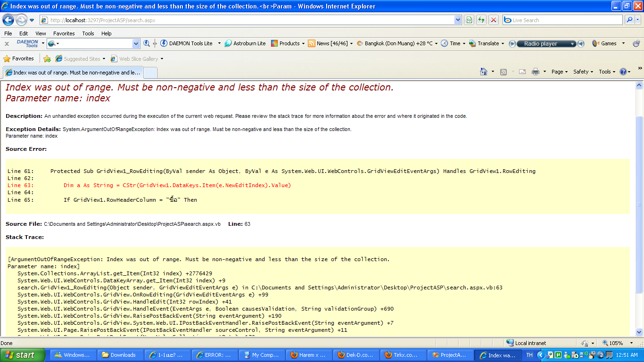Click the DAEMON Tools logo
Screen dimensions: 644x362
(x=27, y=43)
